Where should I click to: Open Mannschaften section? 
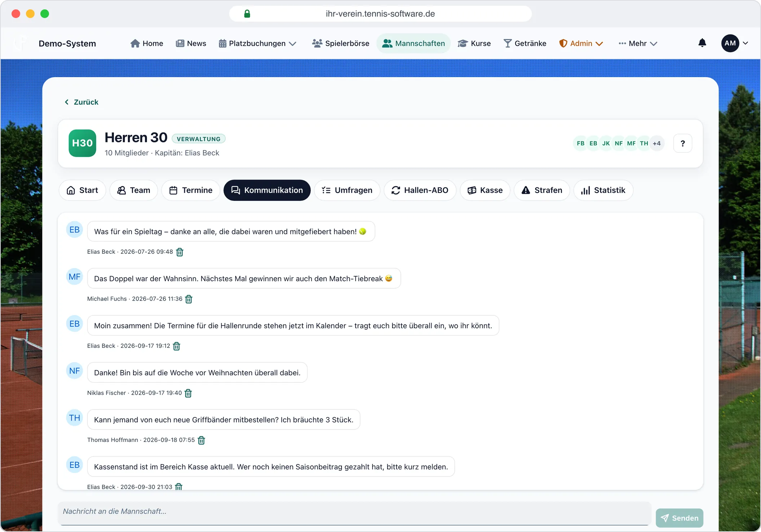click(x=414, y=43)
